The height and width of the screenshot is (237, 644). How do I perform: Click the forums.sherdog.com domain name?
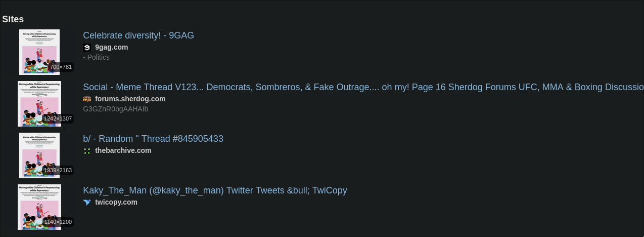130,99
